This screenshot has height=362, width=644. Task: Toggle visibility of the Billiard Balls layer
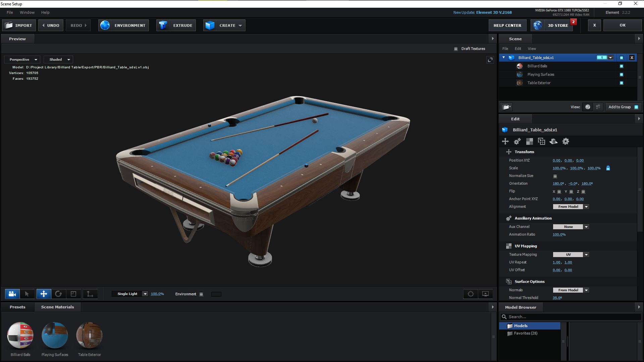[621, 66]
